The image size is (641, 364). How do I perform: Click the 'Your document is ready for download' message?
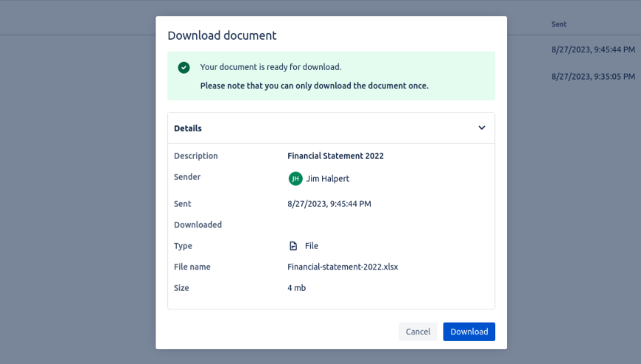tap(270, 67)
